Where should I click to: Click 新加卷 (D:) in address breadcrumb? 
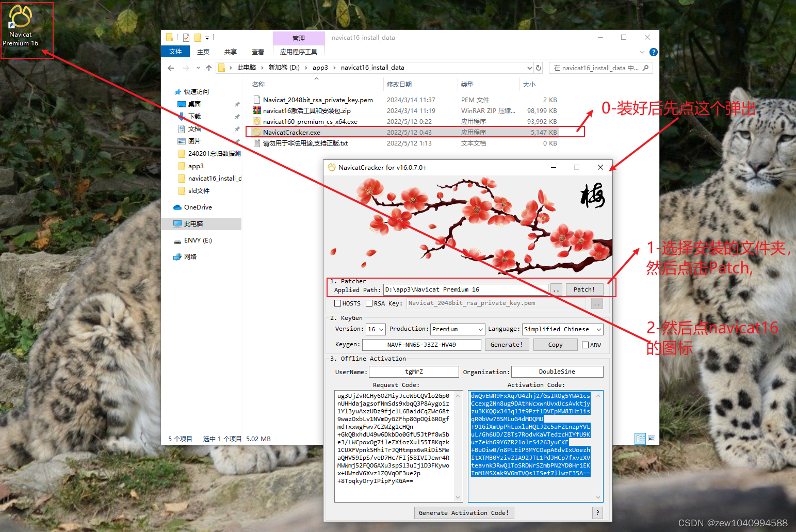(284, 68)
